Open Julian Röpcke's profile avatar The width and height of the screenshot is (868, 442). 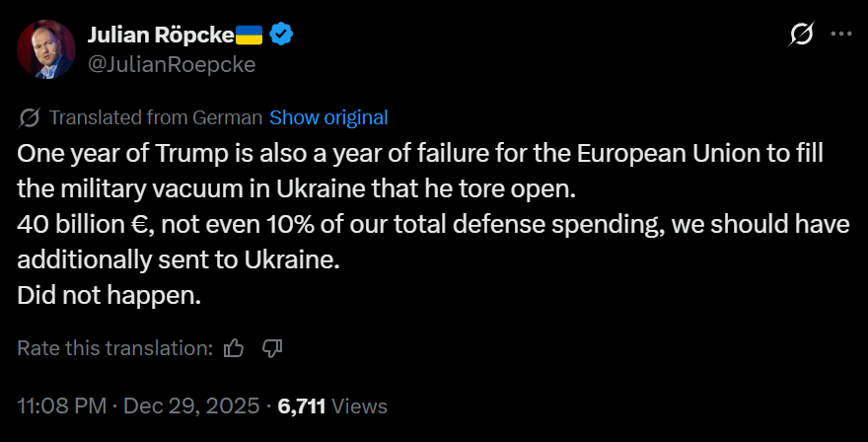tap(46, 49)
